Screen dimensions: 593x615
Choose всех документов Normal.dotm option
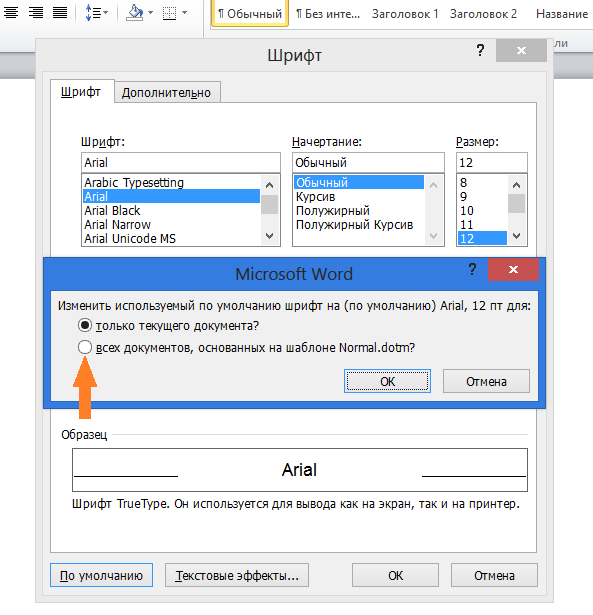[x=246, y=348]
